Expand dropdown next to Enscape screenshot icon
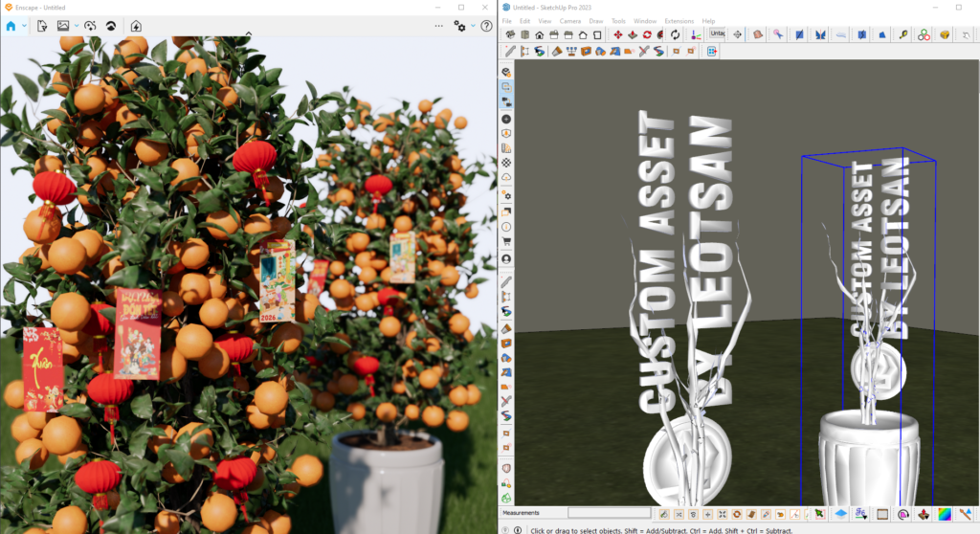 point(77,26)
